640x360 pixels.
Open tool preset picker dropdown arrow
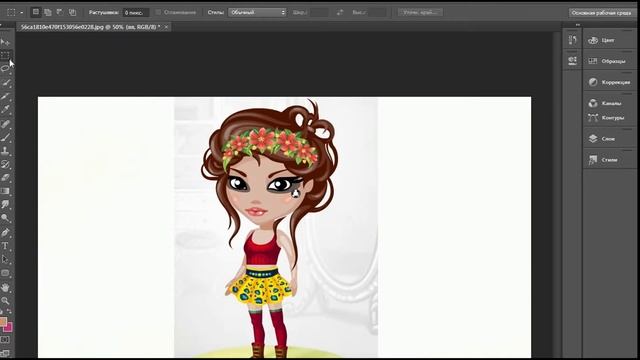click(x=22, y=13)
